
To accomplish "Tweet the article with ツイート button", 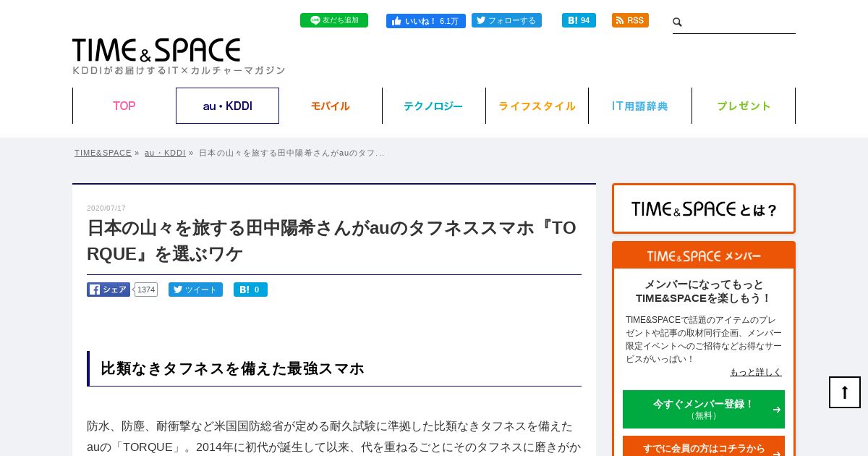I will [x=195, y=290].
